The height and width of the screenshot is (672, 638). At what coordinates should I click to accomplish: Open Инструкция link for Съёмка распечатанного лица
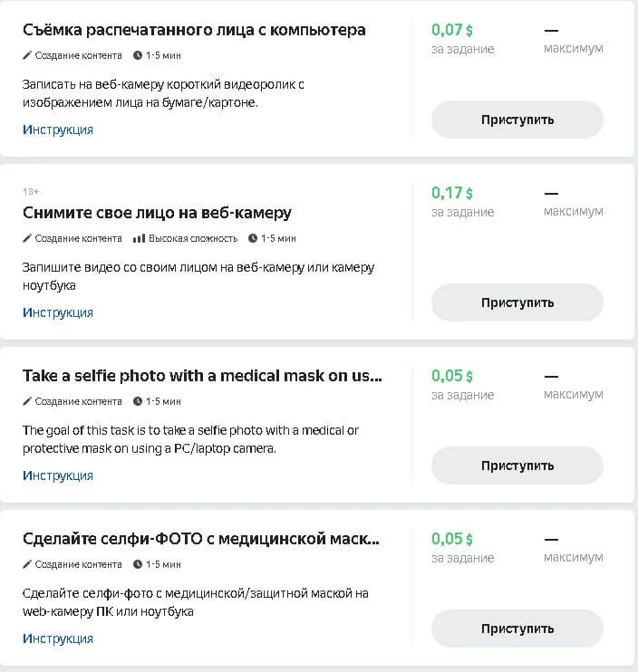pos(58,130)
